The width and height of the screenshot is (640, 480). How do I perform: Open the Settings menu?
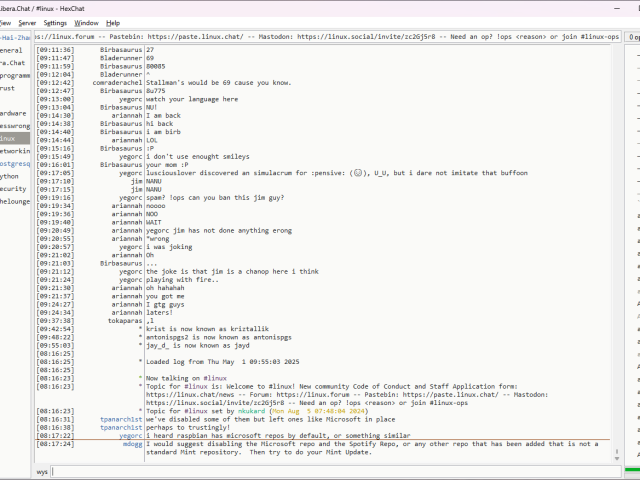[55, 22]
